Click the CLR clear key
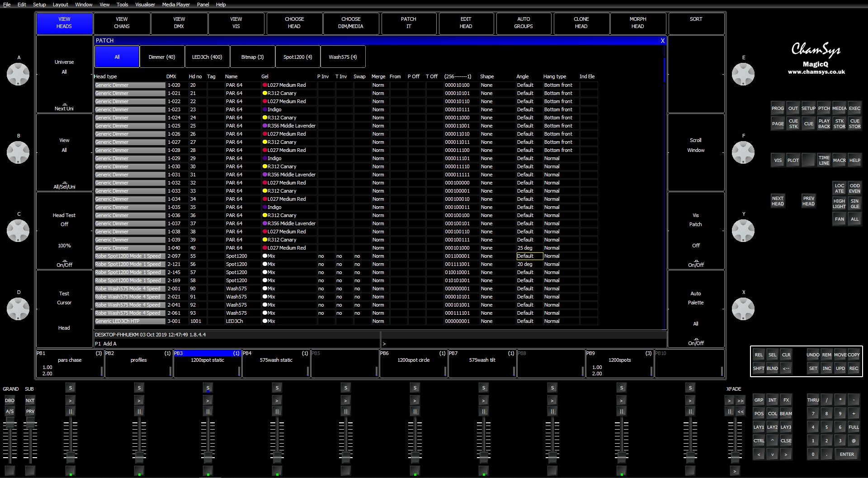This screenshot has height=478, width=868. [x=786, y=355]
